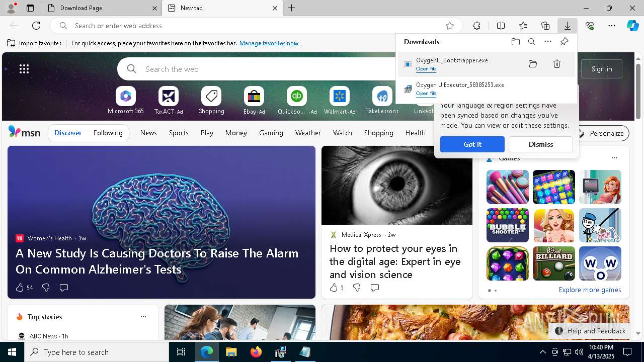Open the downloads folder icon in Downloads panel
The width and height of the screenshot is (644, 362).
515,42
